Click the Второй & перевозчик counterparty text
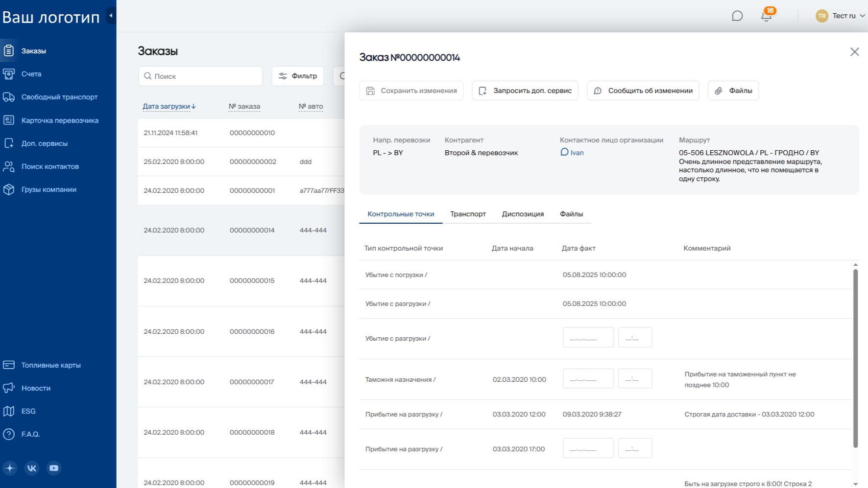868x488 pixels. click(x=481, y=153)
